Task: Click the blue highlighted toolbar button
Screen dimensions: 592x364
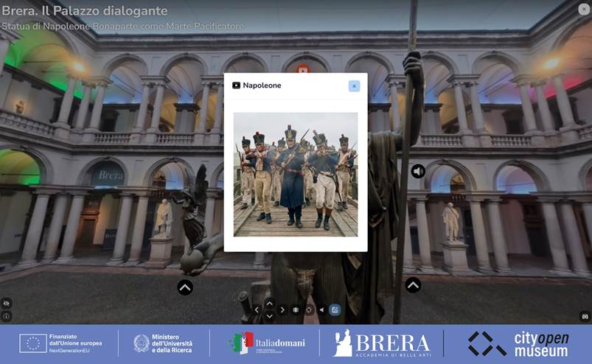Action: [335, 310]
